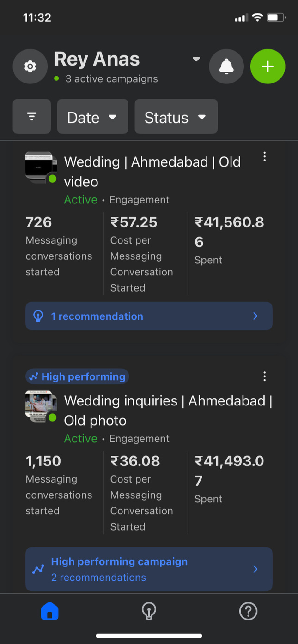Open the Wedding Ahmedabad Old video thumbnail
Image resolution: width=298 pixels, height=644 pixels.
click(41, 167)
